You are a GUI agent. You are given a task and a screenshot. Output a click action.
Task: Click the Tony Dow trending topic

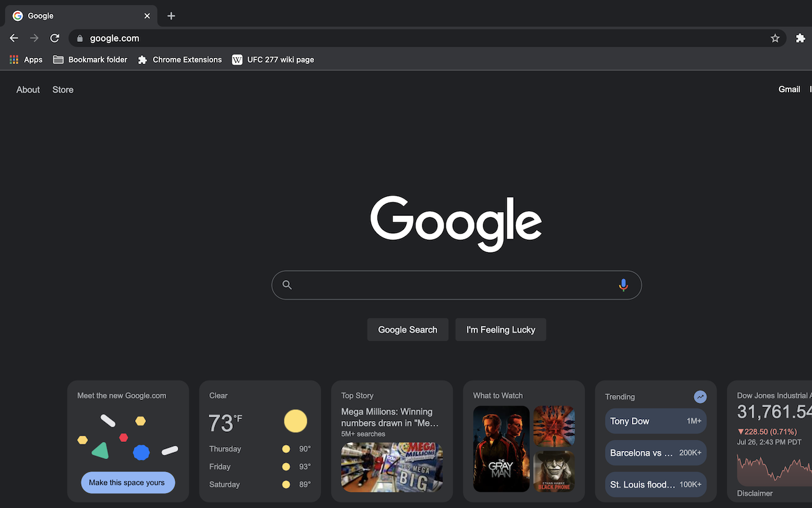[655, 421]
